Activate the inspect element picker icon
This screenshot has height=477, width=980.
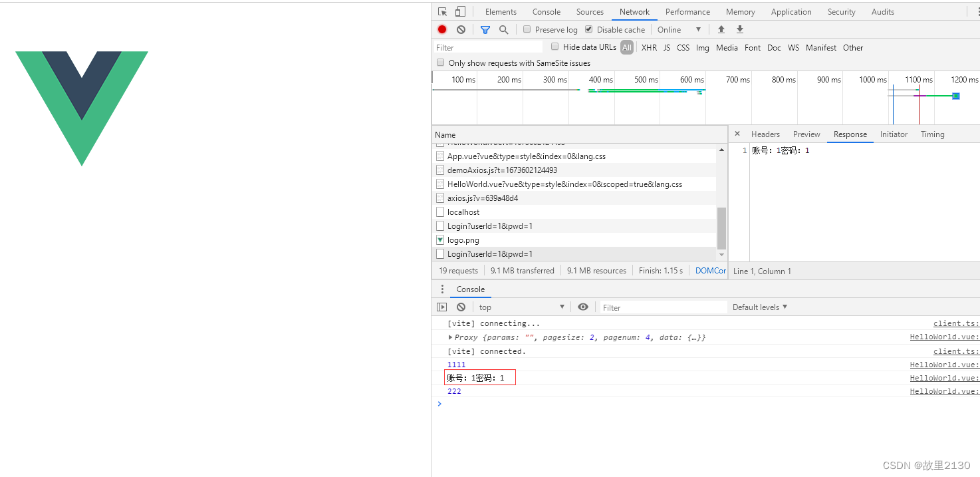click(x=443, y=11)
